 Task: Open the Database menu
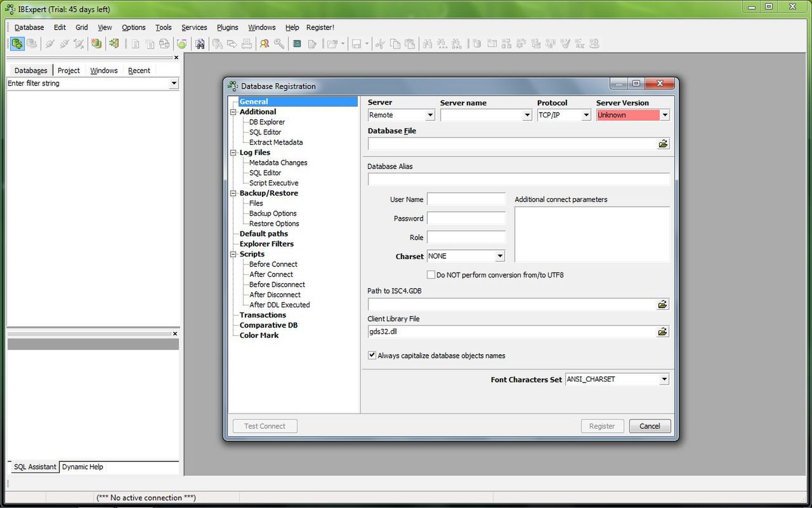pos(29,27)
